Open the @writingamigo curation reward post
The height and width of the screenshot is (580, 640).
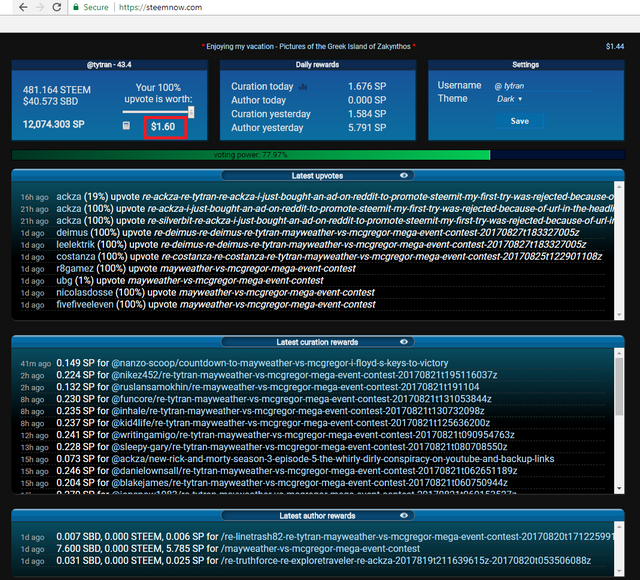(x=313, y=435)
